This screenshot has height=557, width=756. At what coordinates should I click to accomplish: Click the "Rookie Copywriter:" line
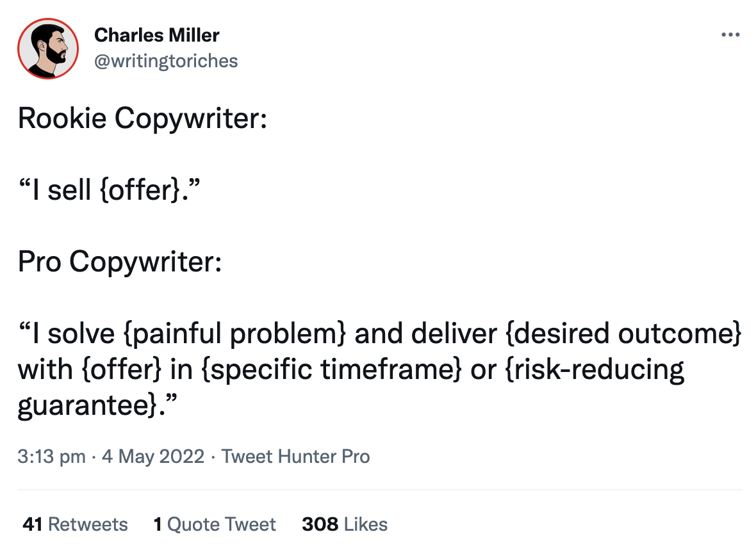click(x=142, y=119)
